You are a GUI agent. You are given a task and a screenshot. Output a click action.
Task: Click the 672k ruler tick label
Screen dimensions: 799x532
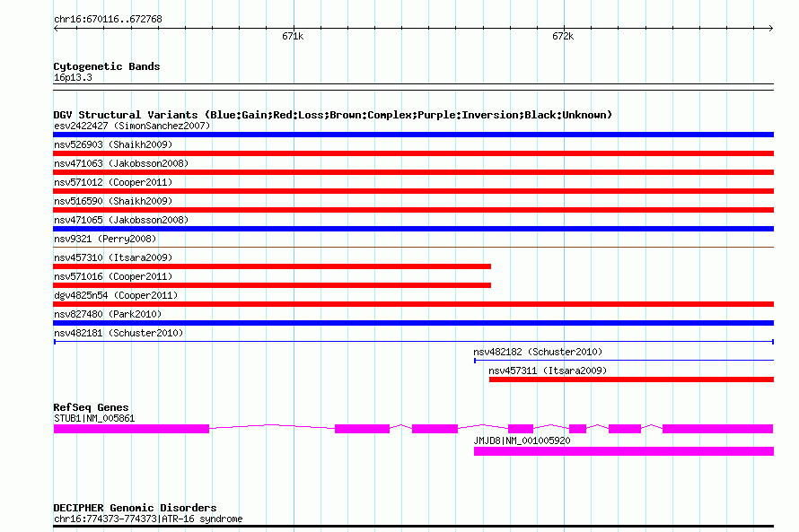[x=563, y=36]
